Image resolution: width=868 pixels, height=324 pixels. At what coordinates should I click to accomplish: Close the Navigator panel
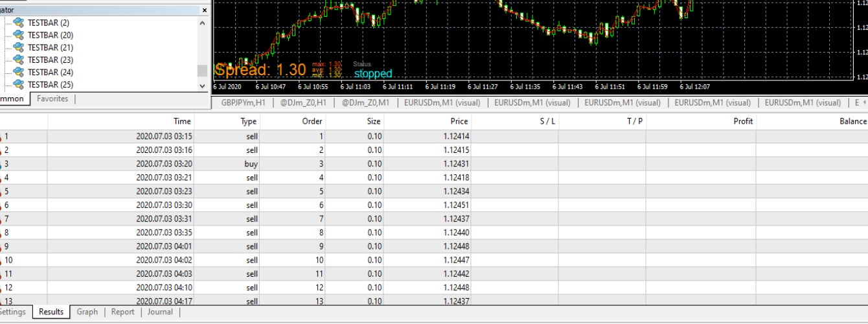pyautogui.click(x=205, y=10)
